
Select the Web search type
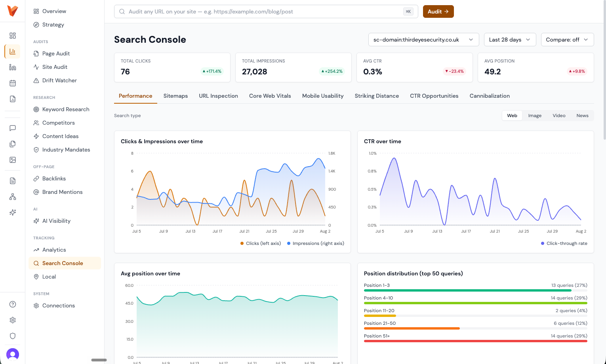(x=512, y=116)
